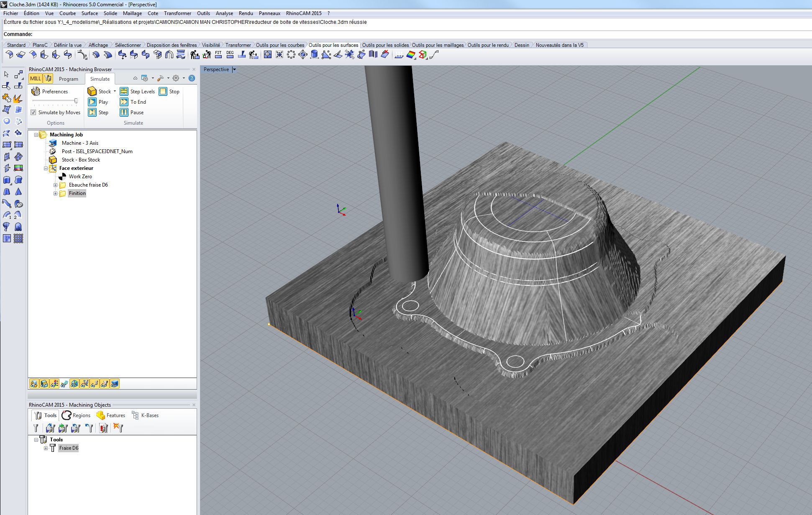Screen dimensions: 812x515
Task: Expand the Ebauche fraise D6 folder
Action: click(55, 185)
